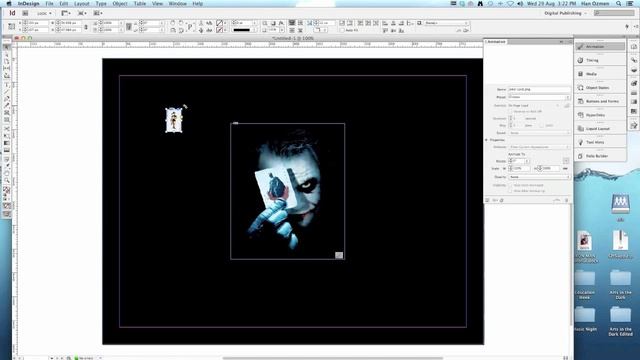The width and height of the screenshot is (640, 360).
Task: Open the Preset dropdown in Animation panel
Action: tap(539, 97)
